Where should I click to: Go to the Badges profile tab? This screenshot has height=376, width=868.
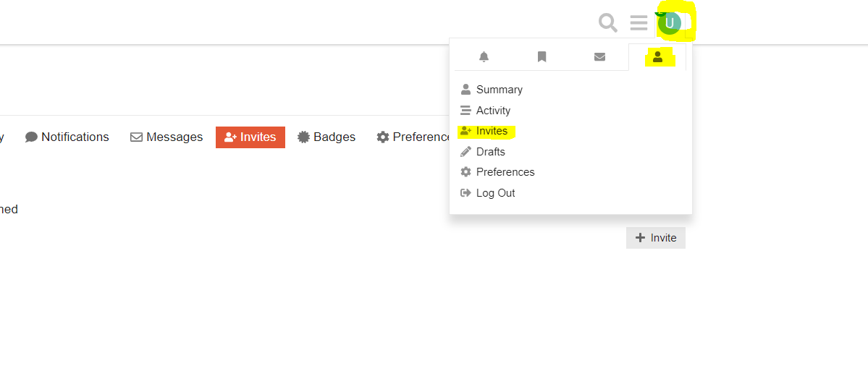point(326,137)
